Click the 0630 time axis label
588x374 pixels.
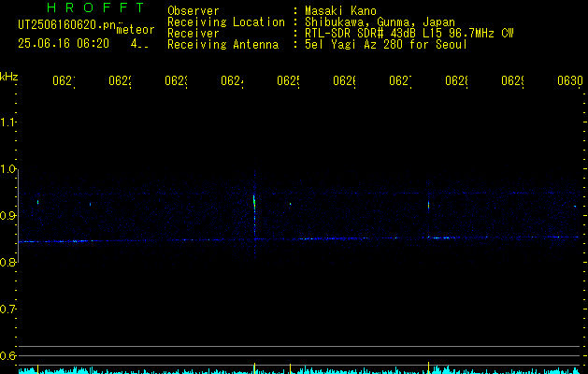click(x=570, y=81)
